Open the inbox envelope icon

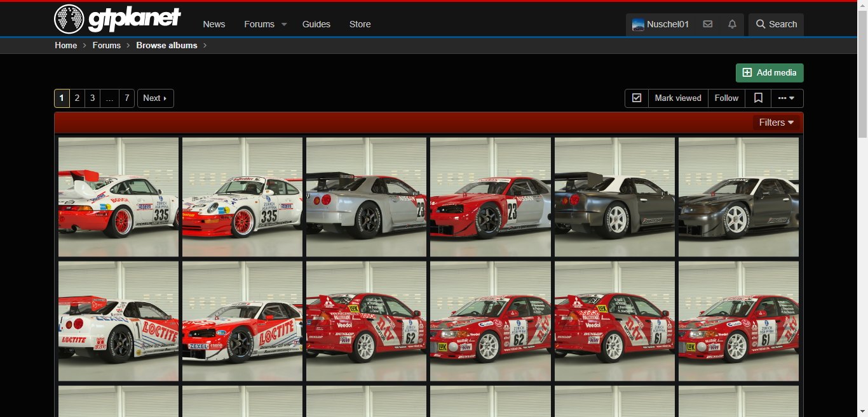[x=708, y=24]
